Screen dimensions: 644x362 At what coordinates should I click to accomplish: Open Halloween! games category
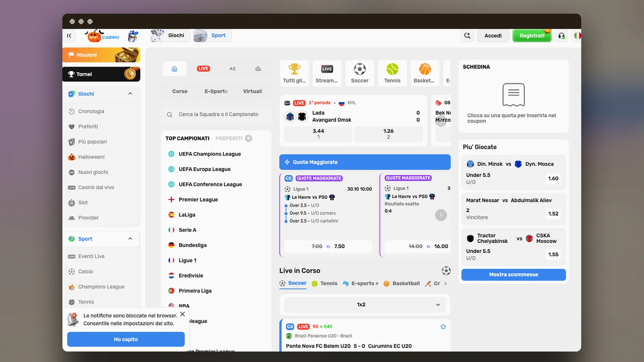point(91,157)
